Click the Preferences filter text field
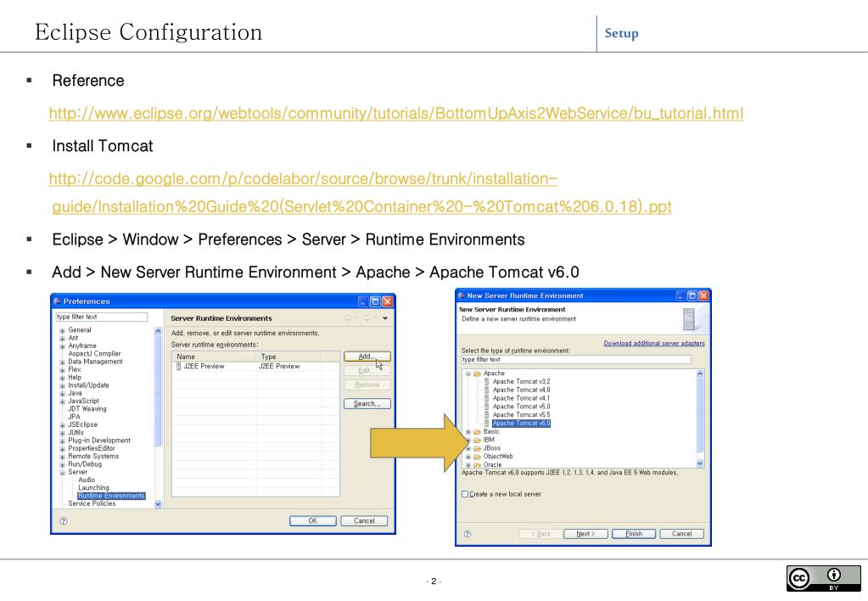Image resolution: width=868 pixels, height=601 pixels. (x=101, y=317)
